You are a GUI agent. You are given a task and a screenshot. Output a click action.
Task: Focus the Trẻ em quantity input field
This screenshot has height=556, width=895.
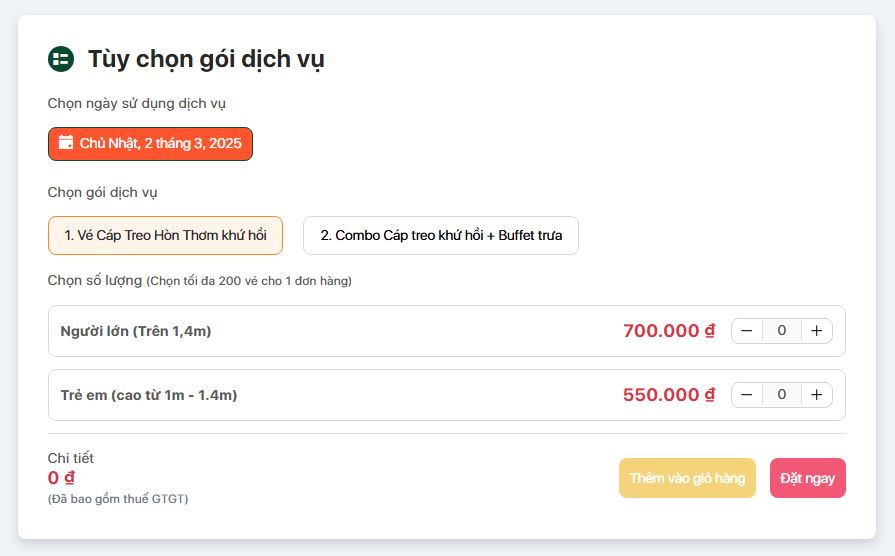[x=782, y=394]
